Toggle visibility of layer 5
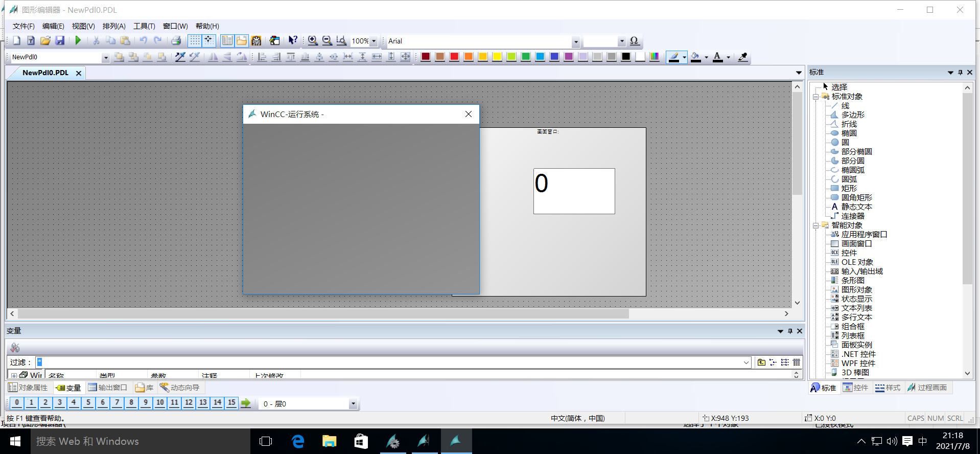This screenshot has height=454, width=980. 88,403
